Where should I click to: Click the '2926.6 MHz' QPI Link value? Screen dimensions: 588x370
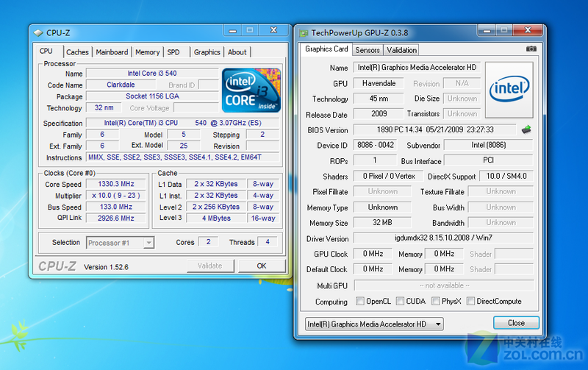point(116,218)
